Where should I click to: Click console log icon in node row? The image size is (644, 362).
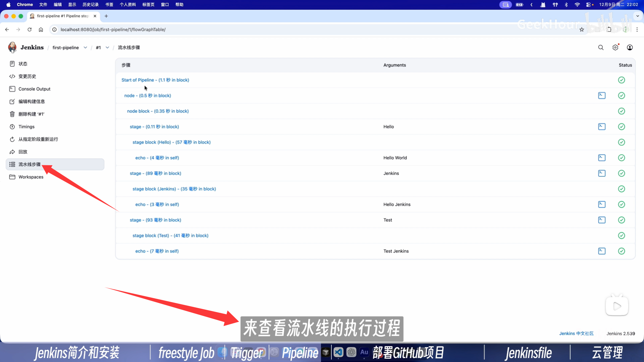pyautogui.click(x=602, y=96)
